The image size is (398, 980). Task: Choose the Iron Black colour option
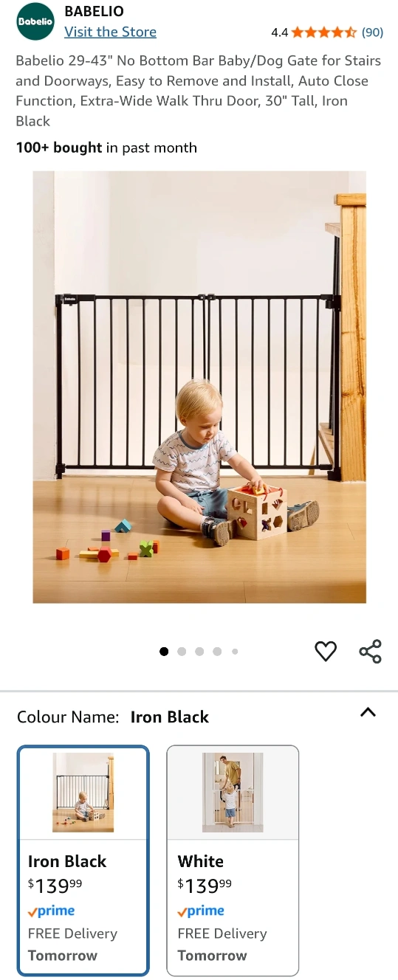(83, 860)
